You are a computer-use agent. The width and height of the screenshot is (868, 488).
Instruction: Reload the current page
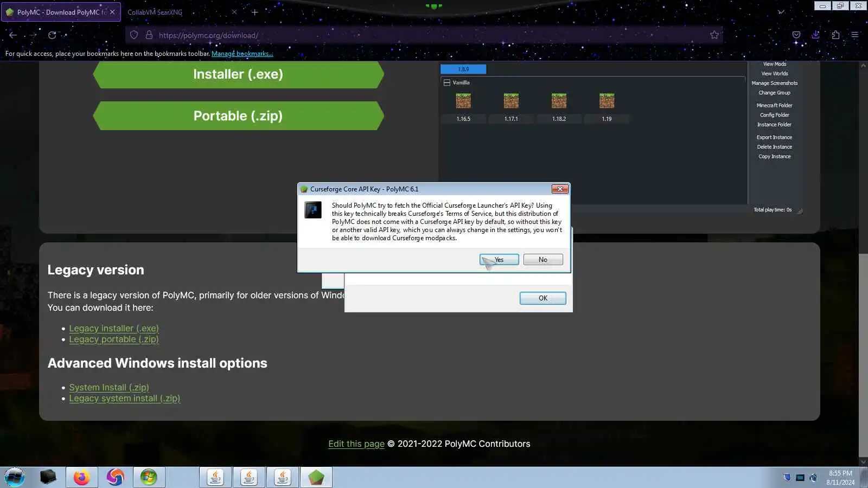[x=52, y=35]
